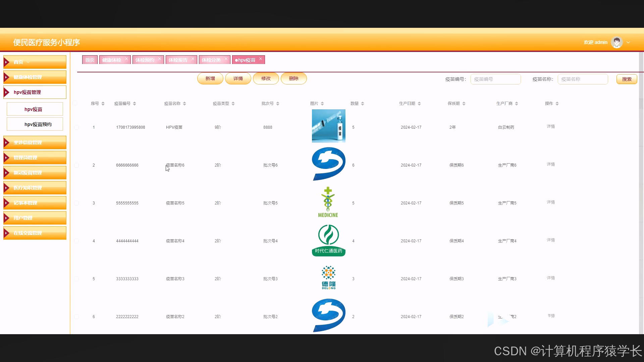The width and height of the screenshot is (644, 362).
Task: Focus the 疫苗名称 search field
Action: [583, 79]
